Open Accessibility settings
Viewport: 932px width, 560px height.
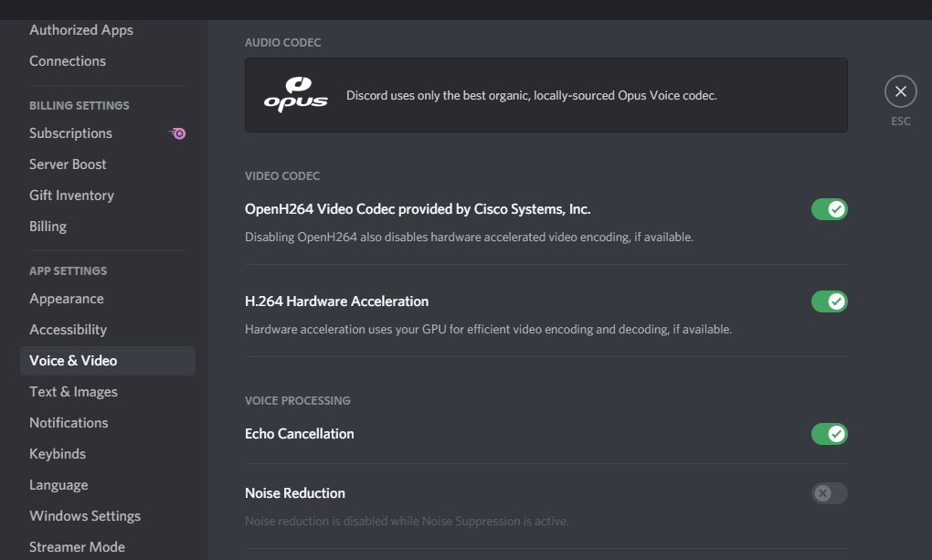click(x=69, y=329)
